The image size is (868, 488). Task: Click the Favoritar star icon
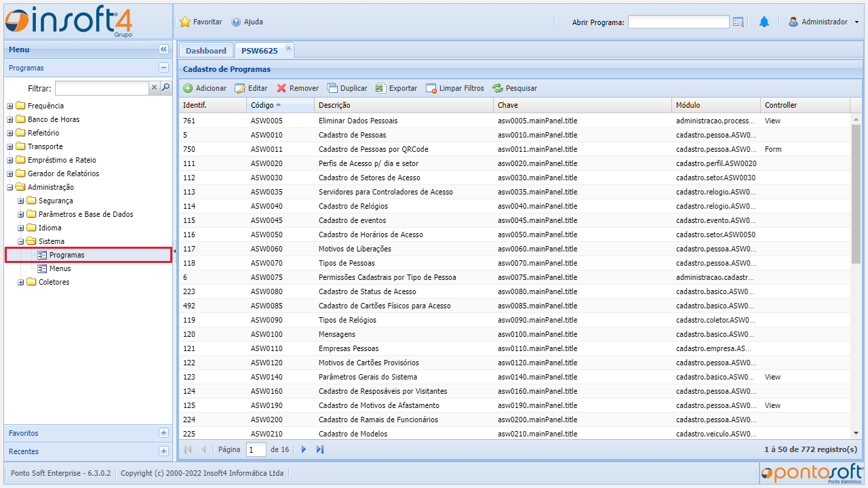(185, 22)
